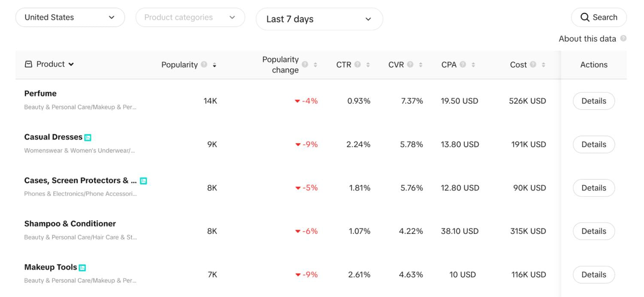The width and height of the screenshot is (644, 297).
Task: Click the About this data help icon
Action: (x=623, y=39)
